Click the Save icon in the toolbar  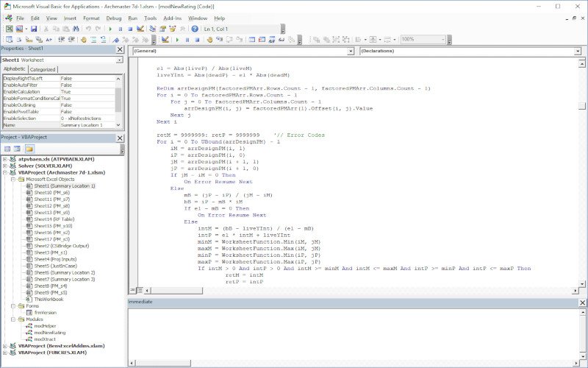tap(34, 29)
